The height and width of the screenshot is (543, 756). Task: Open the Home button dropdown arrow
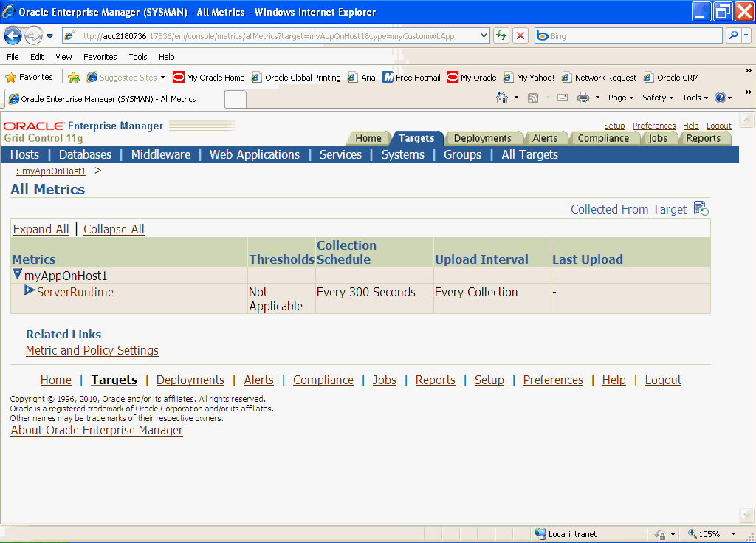[516, 98]
